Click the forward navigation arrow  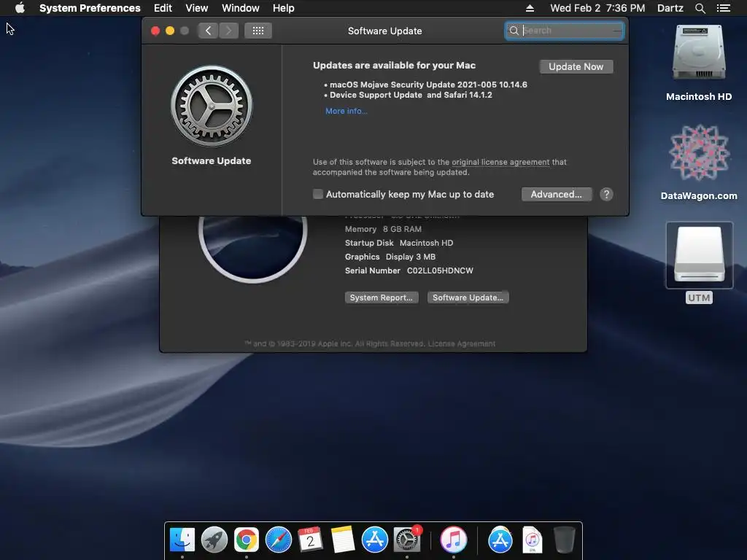click(x=228, y=31)
